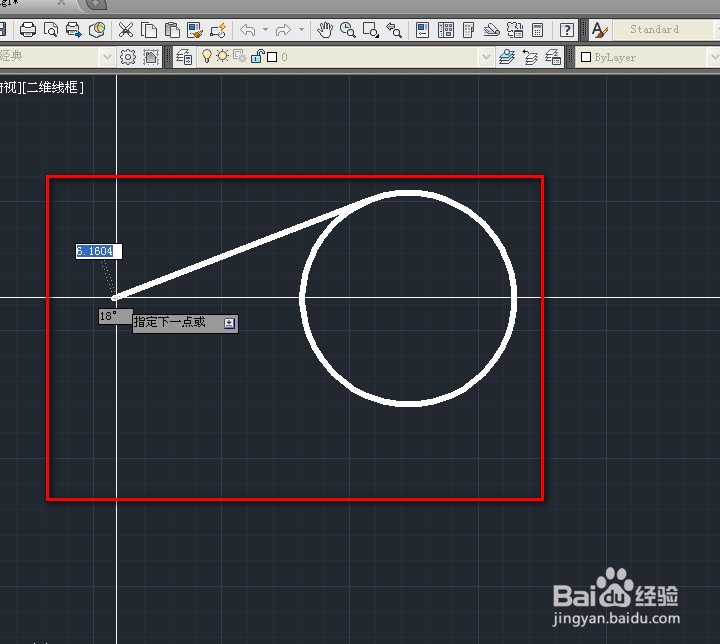Toggle layer 0 freeze sun icon

click(223, 56)
